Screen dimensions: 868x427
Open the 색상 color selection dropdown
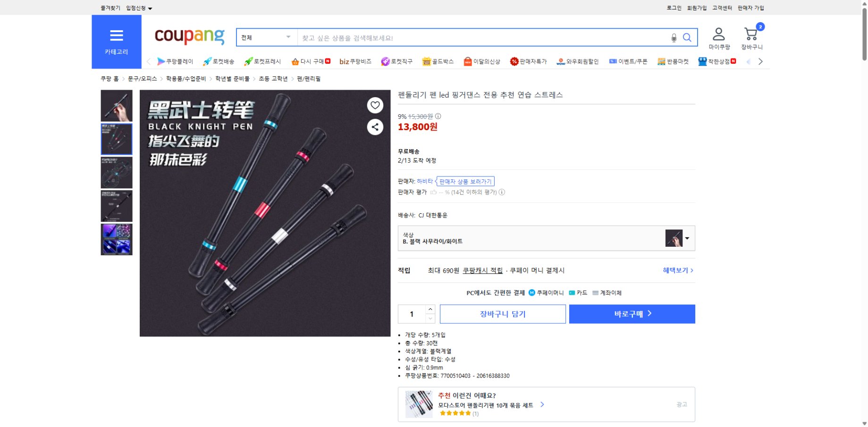point(687,238)
